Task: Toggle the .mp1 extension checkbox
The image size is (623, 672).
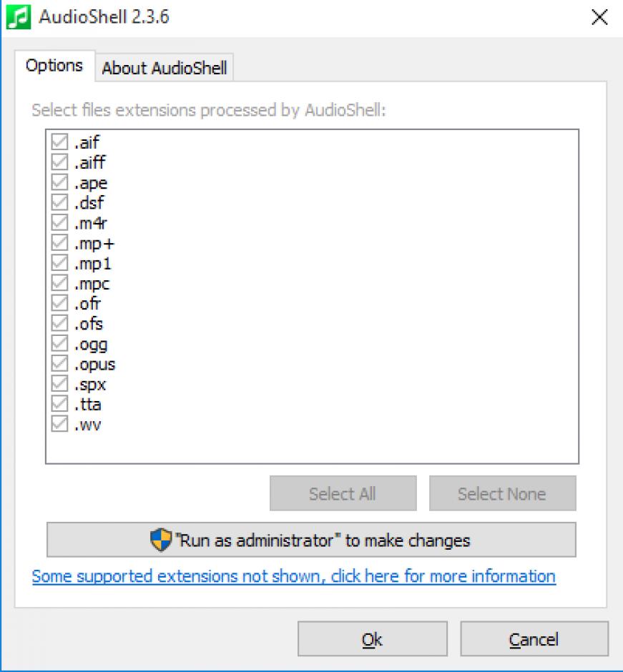Action: [x=59, y=263]
